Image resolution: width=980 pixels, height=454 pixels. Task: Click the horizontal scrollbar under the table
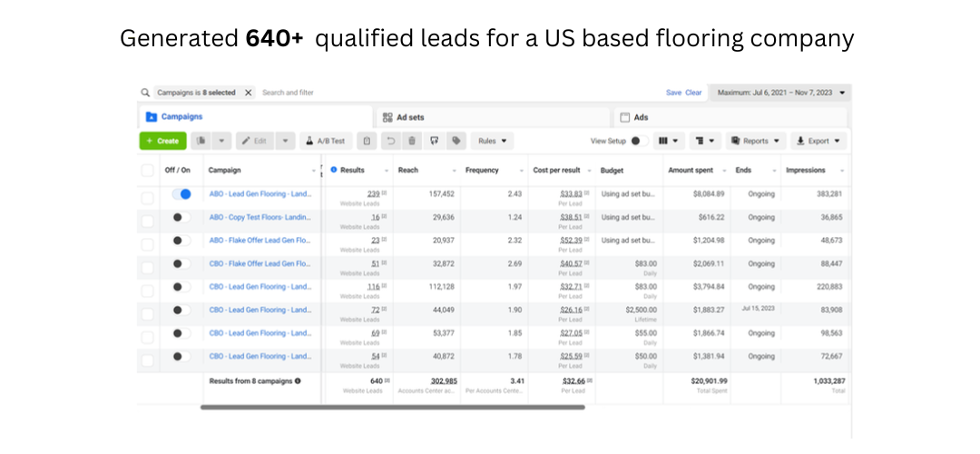tap(393, 407)
